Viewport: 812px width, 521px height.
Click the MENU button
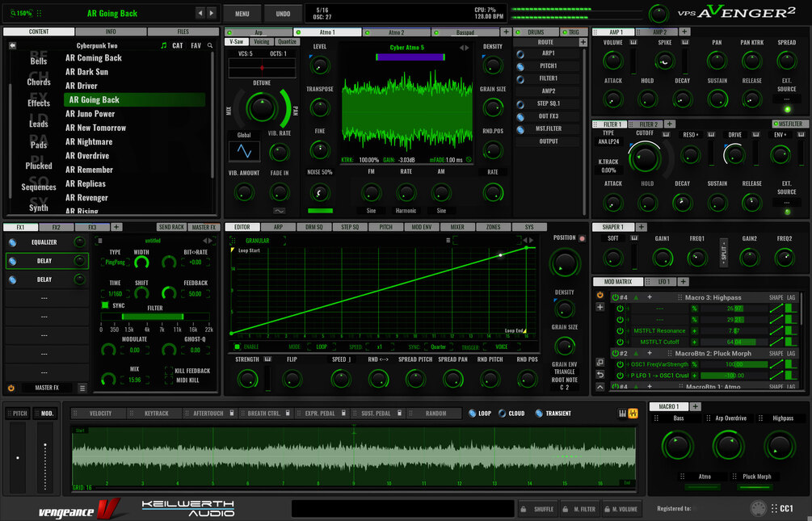click(x=242, y=14)
